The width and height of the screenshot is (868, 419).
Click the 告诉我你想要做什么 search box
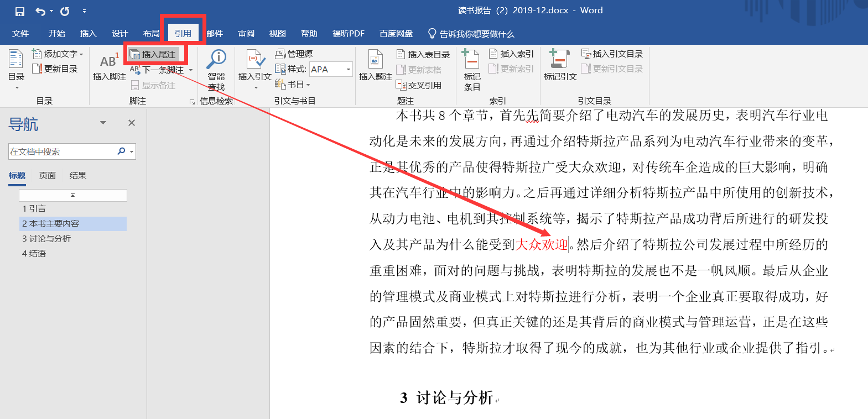click(471, 34)
